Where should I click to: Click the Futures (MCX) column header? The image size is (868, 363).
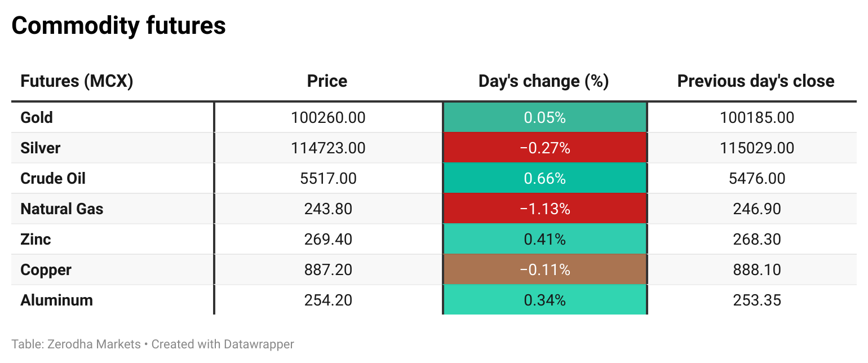[77, 81]
